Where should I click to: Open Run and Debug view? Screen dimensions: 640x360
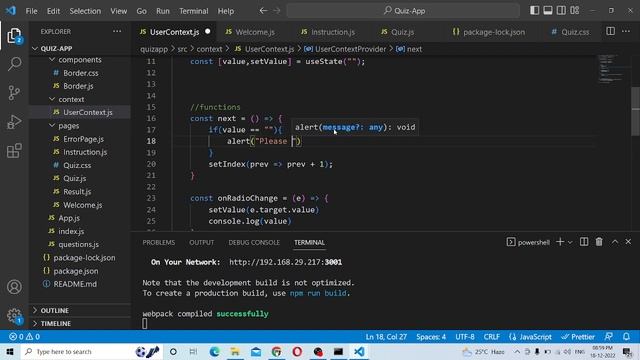[14, 122]
